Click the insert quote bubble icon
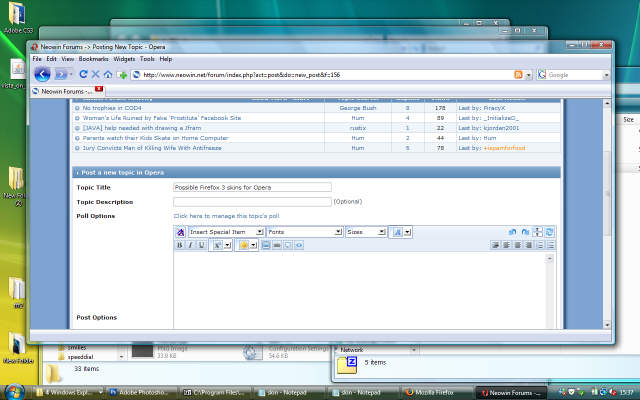 [x=288, y=245]
